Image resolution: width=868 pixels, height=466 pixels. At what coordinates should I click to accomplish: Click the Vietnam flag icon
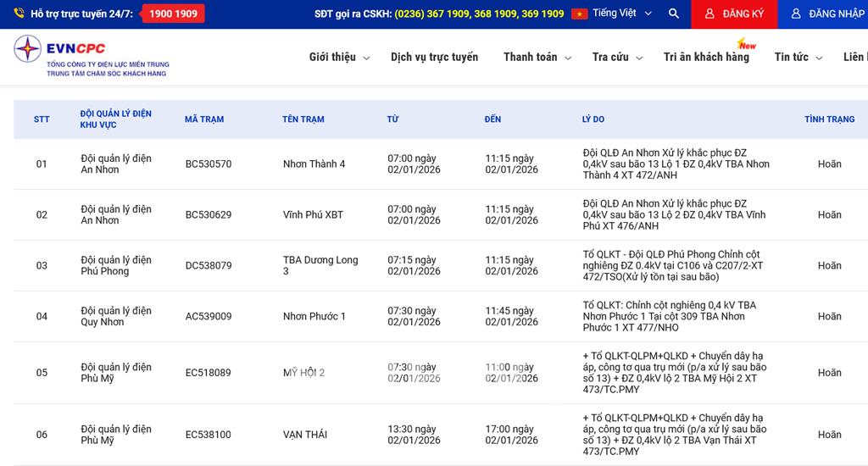(x=580, y=14)
